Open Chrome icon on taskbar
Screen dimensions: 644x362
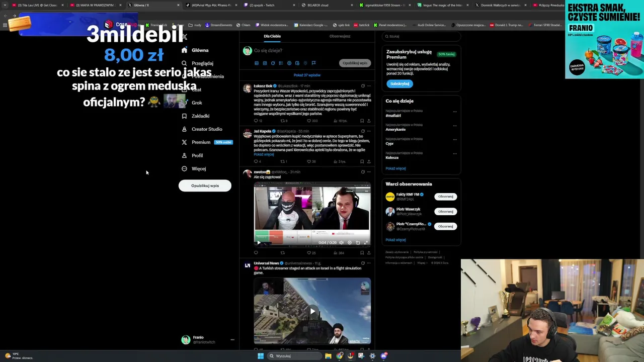pyautogui.click(x=340, y=356)
